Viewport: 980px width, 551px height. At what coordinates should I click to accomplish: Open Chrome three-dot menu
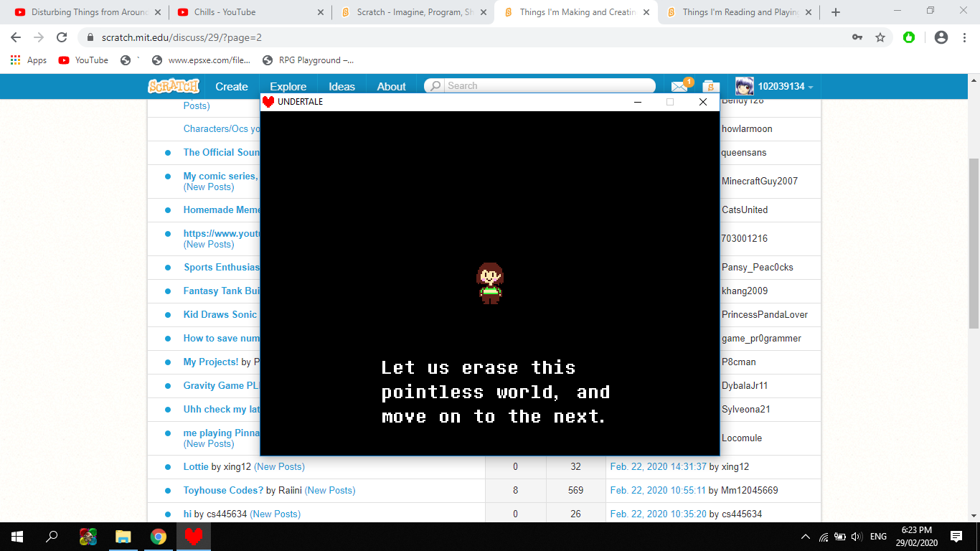[964, 37]
